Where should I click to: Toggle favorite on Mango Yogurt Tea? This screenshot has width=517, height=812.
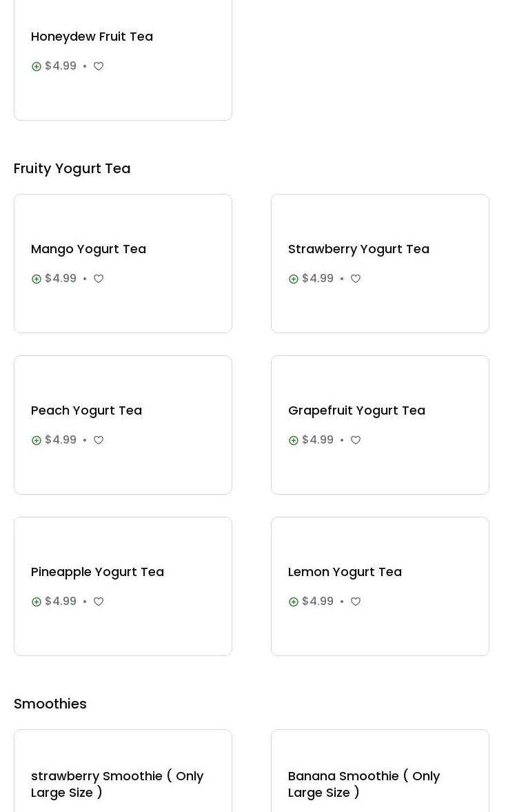pos(99,279)
